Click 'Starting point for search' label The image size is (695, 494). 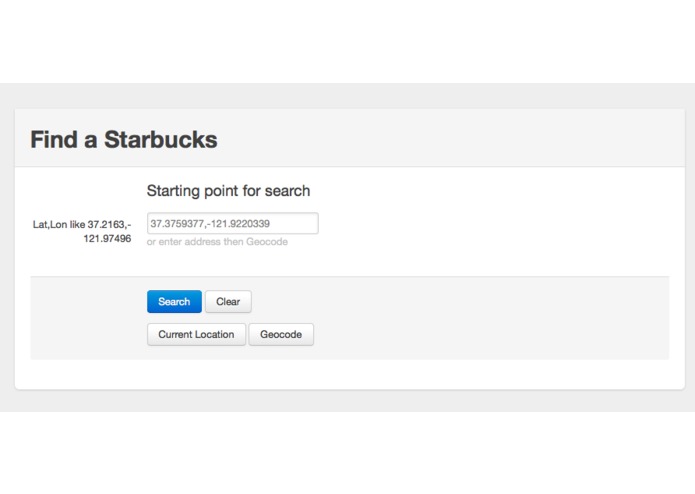point(228,191)
